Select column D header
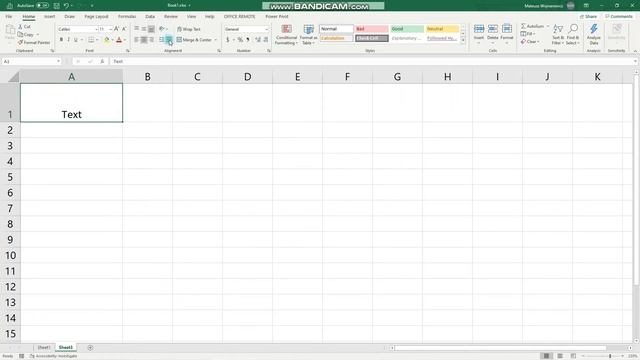The image size is (640, 360). (247, 77)
